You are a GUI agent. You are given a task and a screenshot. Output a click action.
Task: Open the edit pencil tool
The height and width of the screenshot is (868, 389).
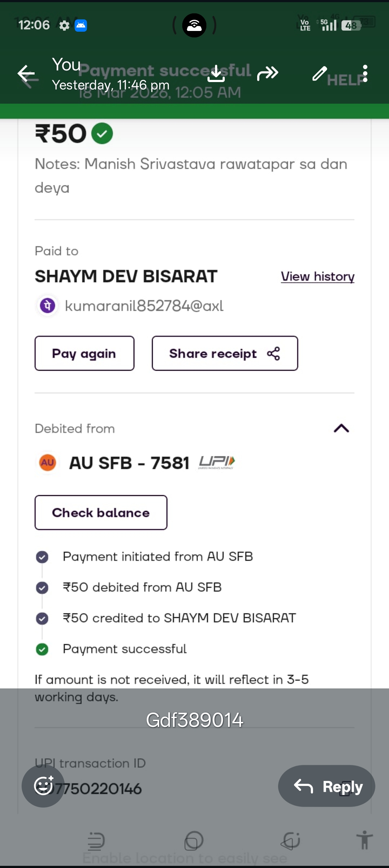pos(319,73)
